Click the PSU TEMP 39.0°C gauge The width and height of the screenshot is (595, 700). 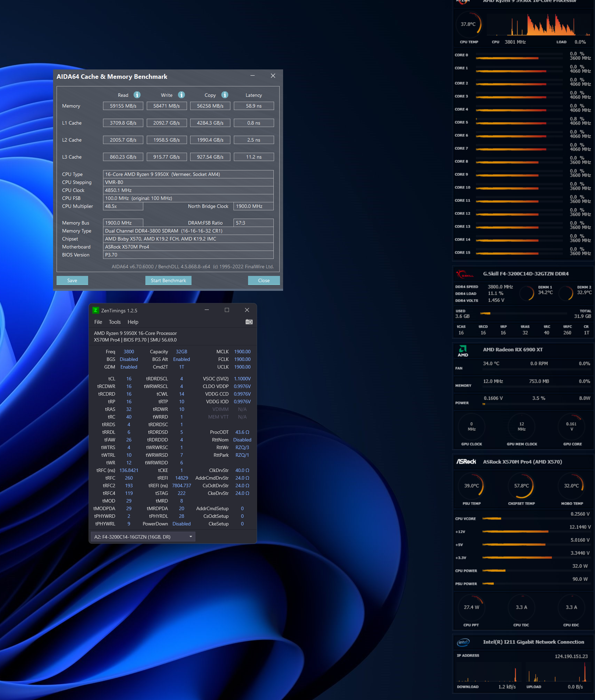click(471, 486)
